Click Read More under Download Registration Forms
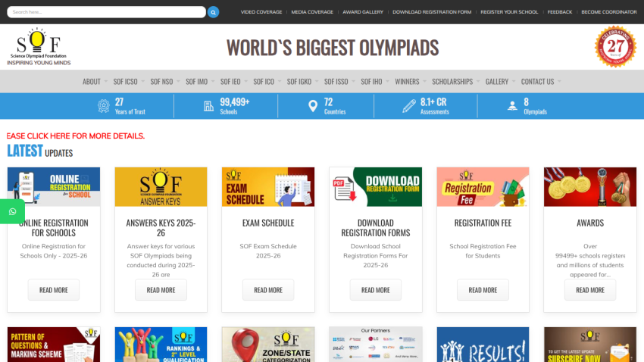Image resolution: width=644 pixels, height=362 pixels. 375,290
